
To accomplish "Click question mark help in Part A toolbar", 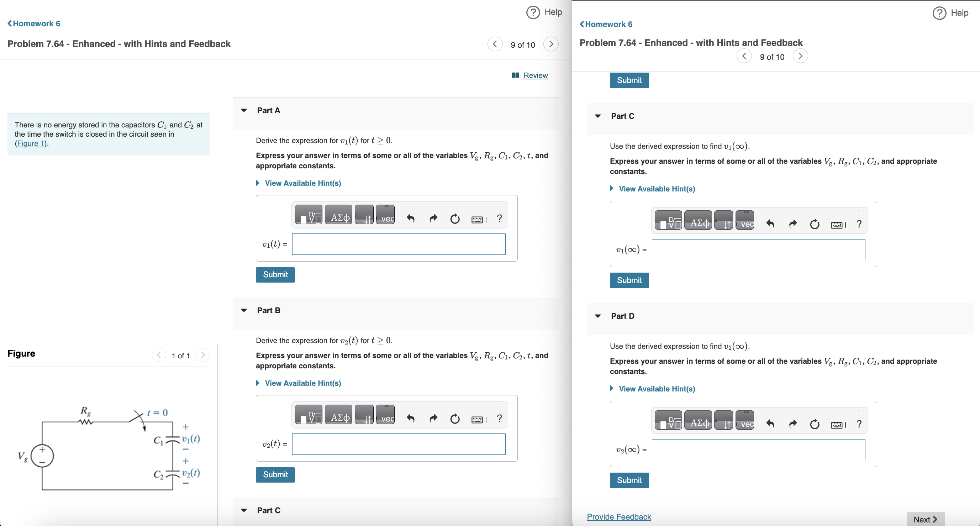I will (499, 218).
